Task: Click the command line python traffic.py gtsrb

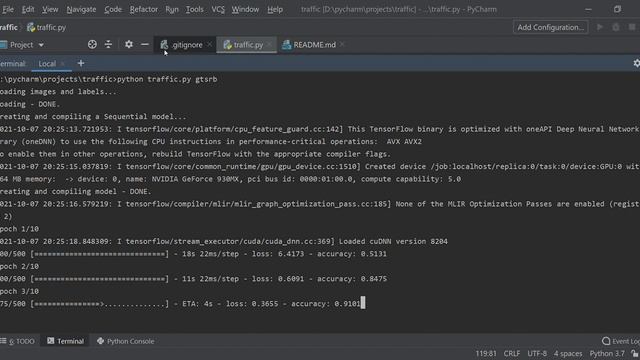Action: tap(167, 79)
